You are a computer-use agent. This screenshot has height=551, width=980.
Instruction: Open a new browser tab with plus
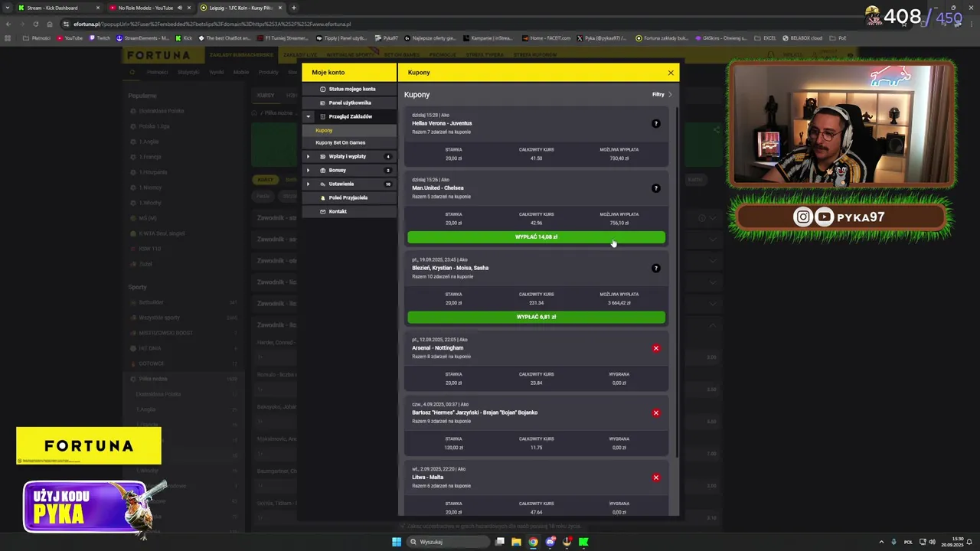tap(294, 8)
